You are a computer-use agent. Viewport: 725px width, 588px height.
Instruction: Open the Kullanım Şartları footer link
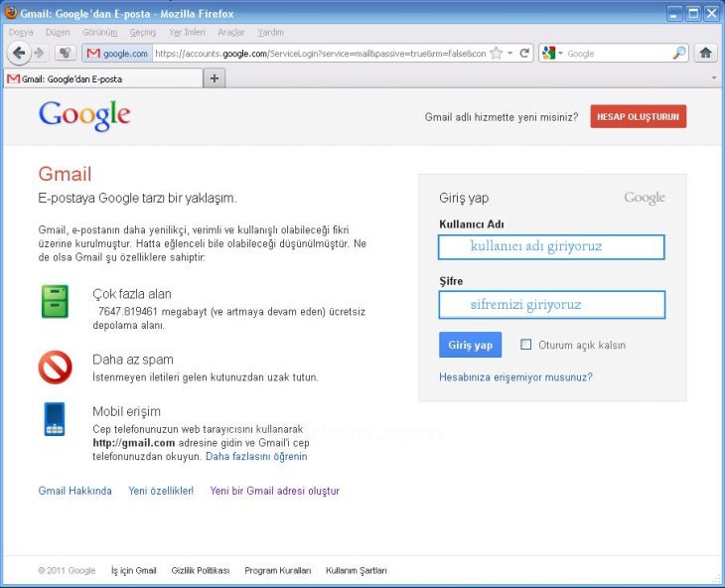click(357, 570)
